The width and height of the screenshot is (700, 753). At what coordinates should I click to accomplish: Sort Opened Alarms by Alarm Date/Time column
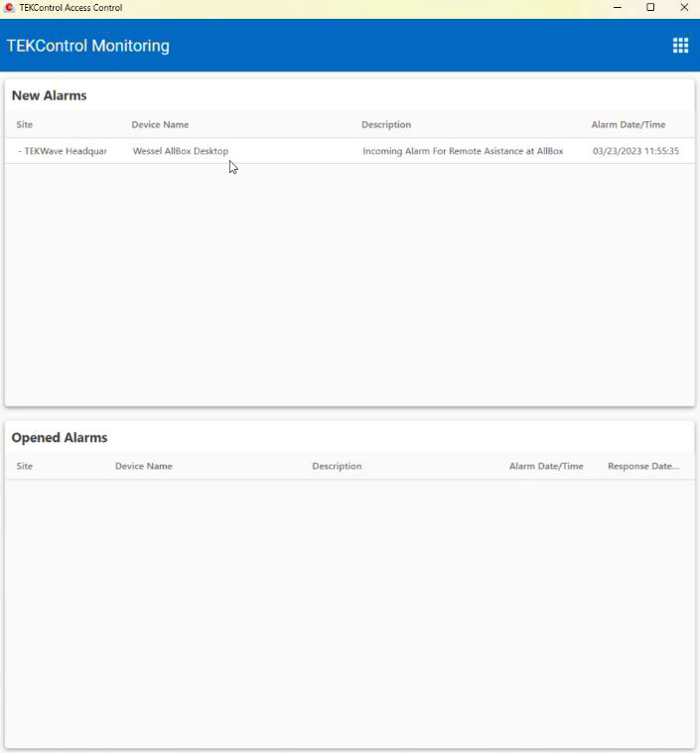[546, 466]
